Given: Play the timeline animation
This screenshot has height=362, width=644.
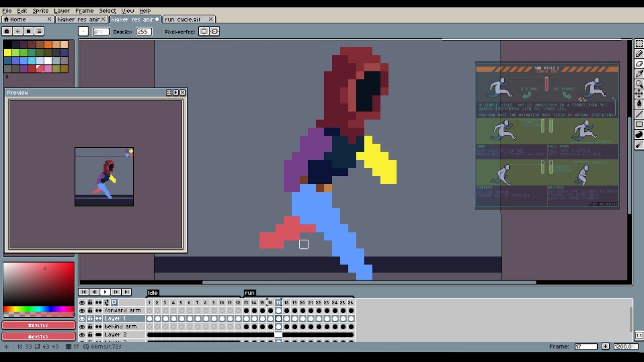Looking at the screenshot, I should click(105, 292).
